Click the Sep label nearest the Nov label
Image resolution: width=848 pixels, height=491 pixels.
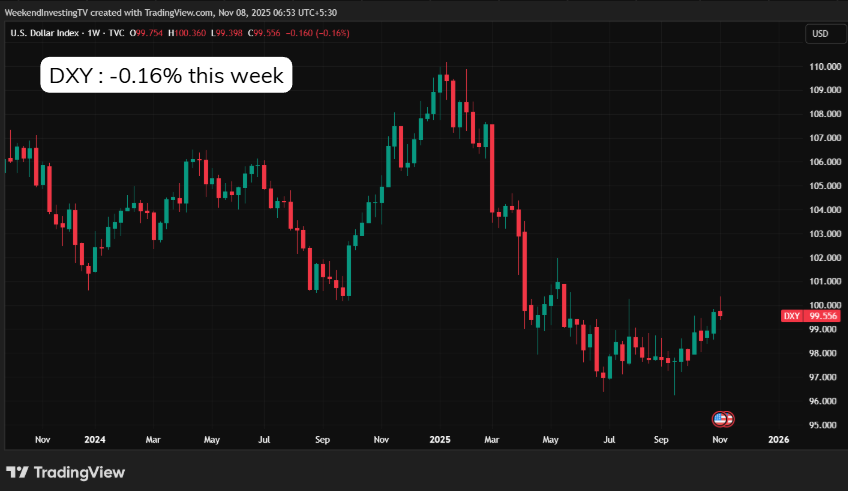tap(661, 439)
